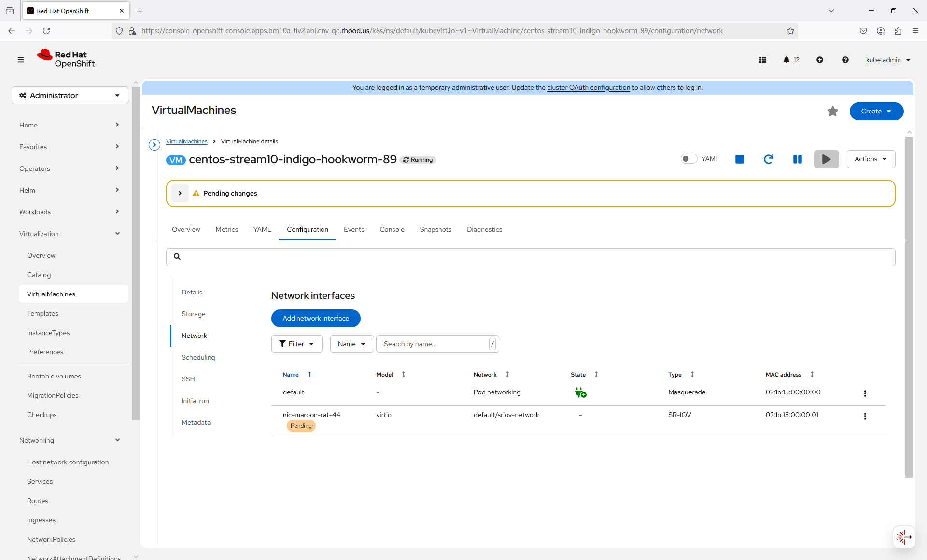Click the quick create plus icon

point(820,60)
